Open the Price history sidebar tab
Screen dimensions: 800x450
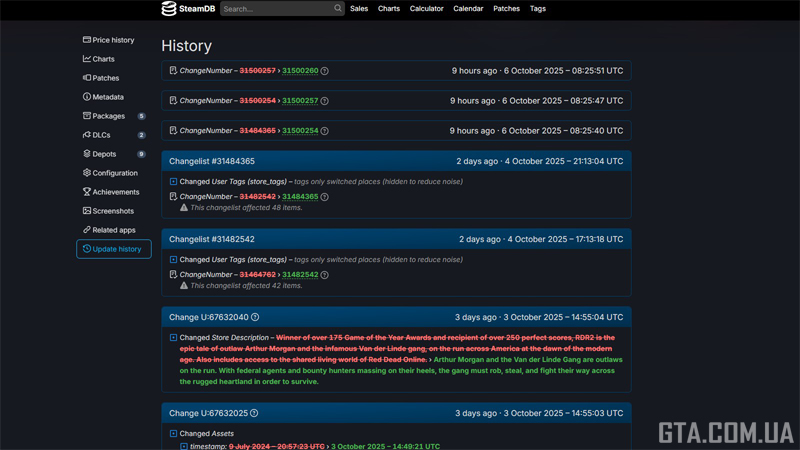coord(113,40)
